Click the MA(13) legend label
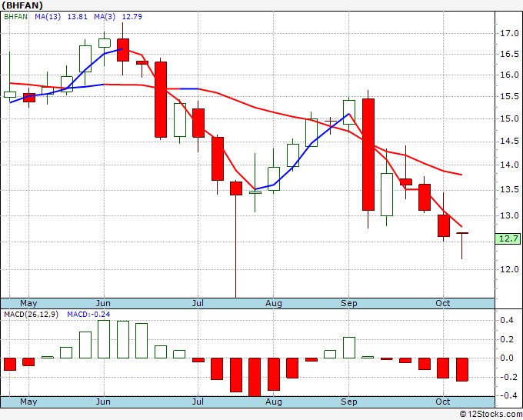 click(48, 16)
